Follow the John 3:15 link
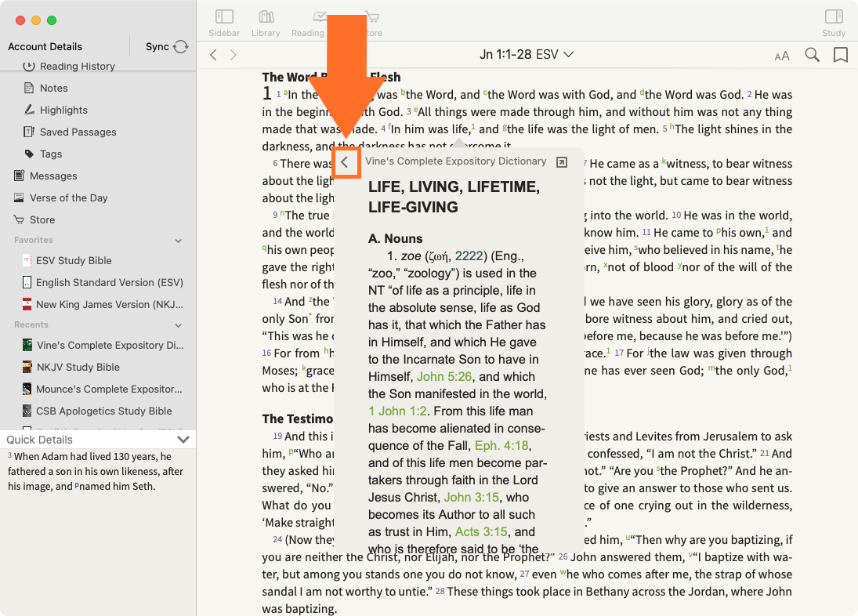 pos(471,497)
